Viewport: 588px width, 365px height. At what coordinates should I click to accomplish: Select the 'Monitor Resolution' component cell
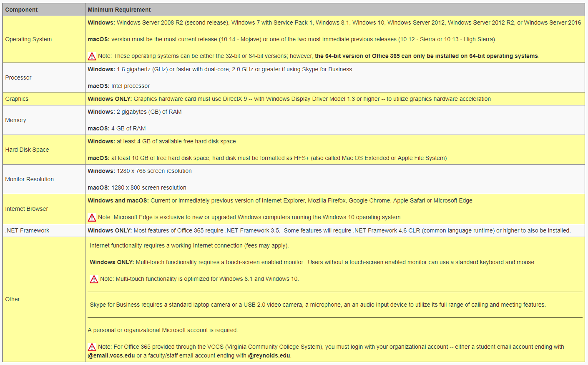pyautogui.click(x=44, y=179)
